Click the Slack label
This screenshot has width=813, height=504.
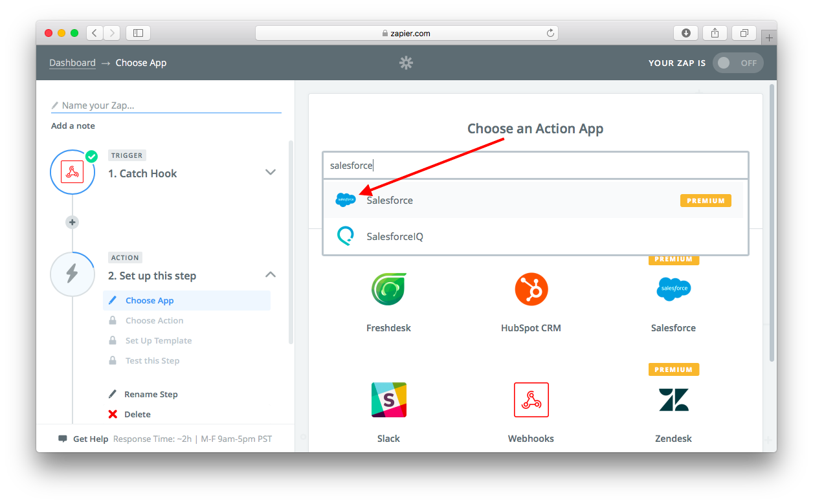point(388,439)
